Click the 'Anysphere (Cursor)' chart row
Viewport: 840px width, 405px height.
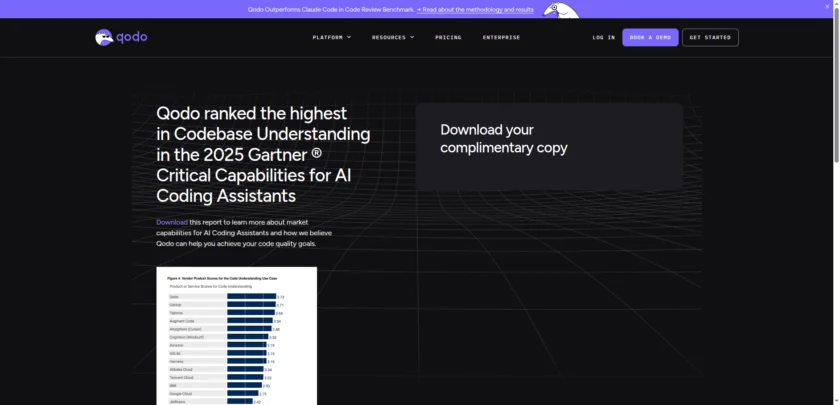pyautogui.click(x=224, y=329)
